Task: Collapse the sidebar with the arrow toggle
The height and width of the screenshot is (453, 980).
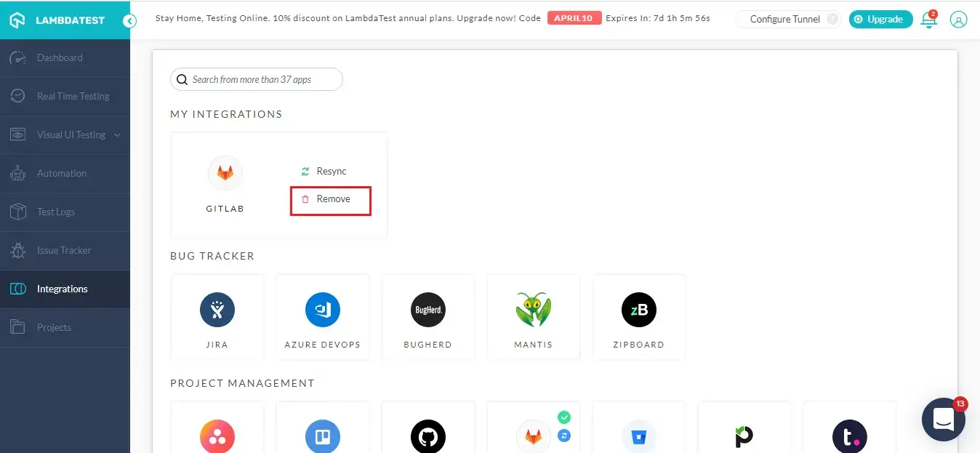Action: (x=129, y=21)
